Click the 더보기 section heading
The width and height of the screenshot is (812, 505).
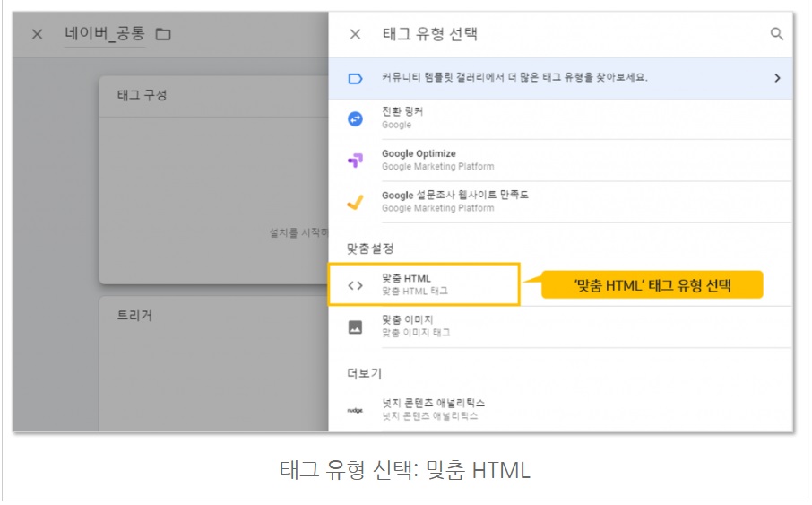(364, 373)
